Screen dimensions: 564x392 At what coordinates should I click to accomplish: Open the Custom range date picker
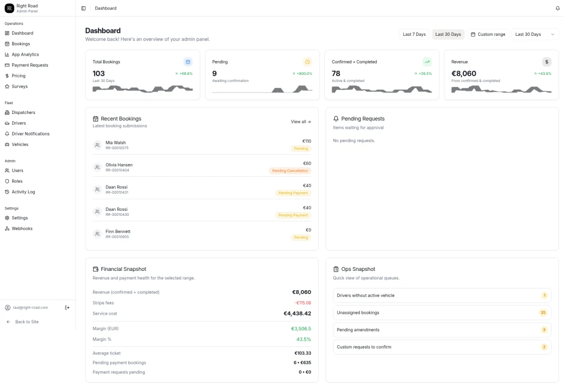point(488,34)
